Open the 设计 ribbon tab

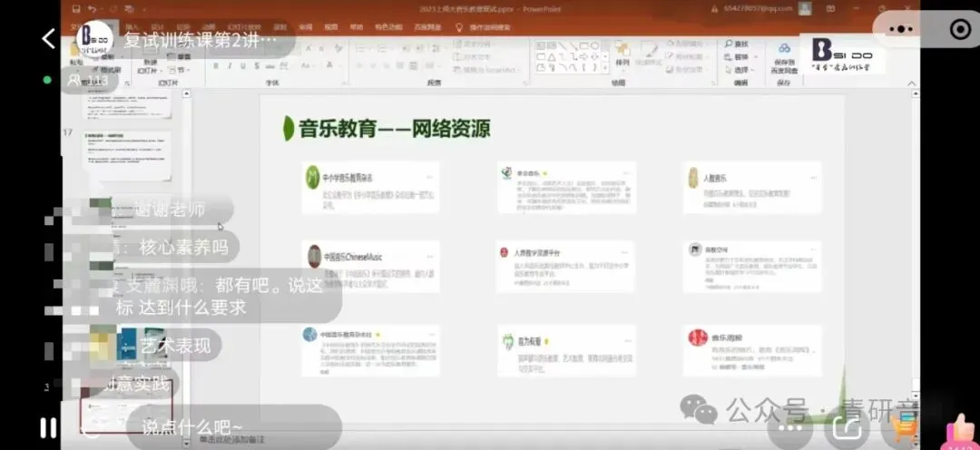(x=158, y=27)
